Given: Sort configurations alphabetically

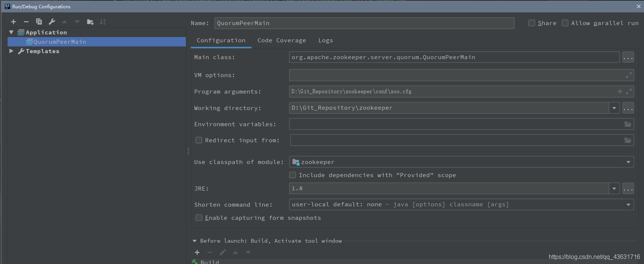Looking at the screenshot, I should tap(103, 22).
